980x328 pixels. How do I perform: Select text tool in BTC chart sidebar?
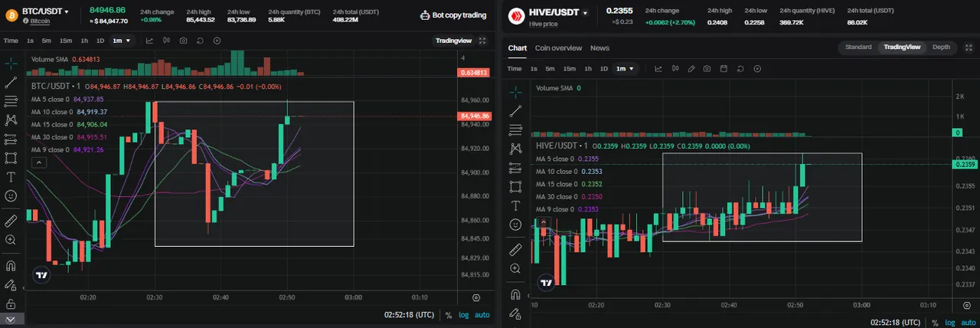coord(11,177)
